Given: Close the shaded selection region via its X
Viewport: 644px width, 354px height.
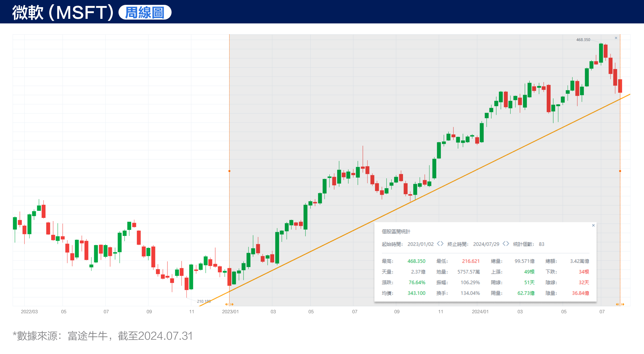Looking at the screenshot, I should click(x=616, y=37).
